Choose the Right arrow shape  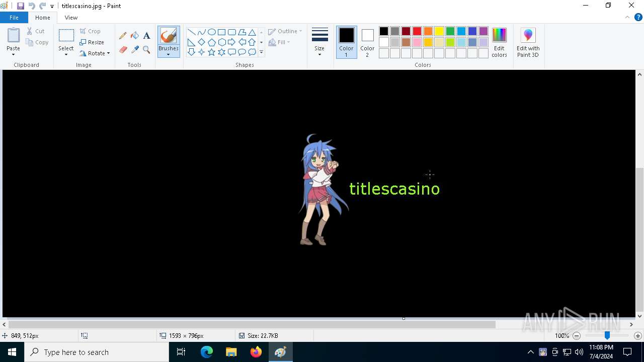click(x=231, y=42)
